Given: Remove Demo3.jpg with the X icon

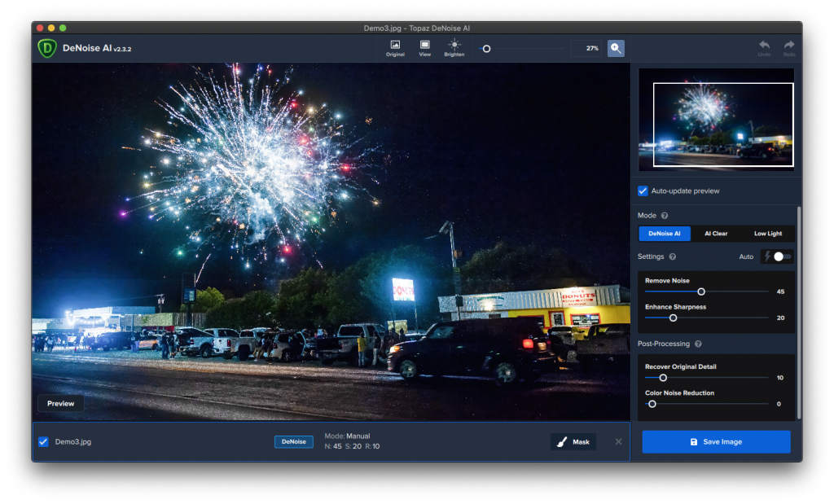Looking at the screenshot, I should pyautogui.click(x=619, y=442).
